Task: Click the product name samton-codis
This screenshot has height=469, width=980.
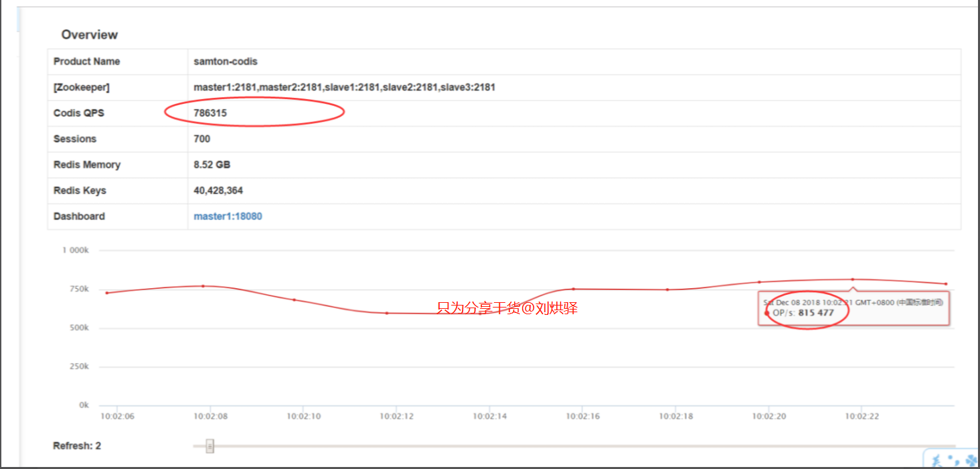Action: [226, 62]
